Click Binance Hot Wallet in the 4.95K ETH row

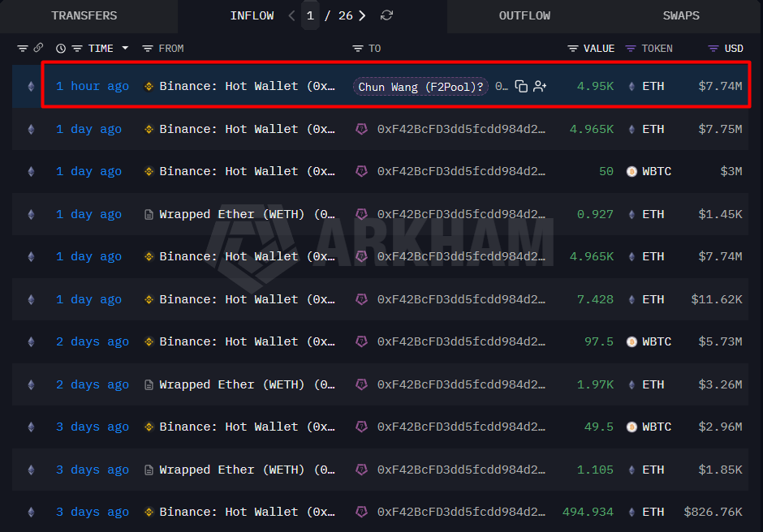(x=248, y=86)
